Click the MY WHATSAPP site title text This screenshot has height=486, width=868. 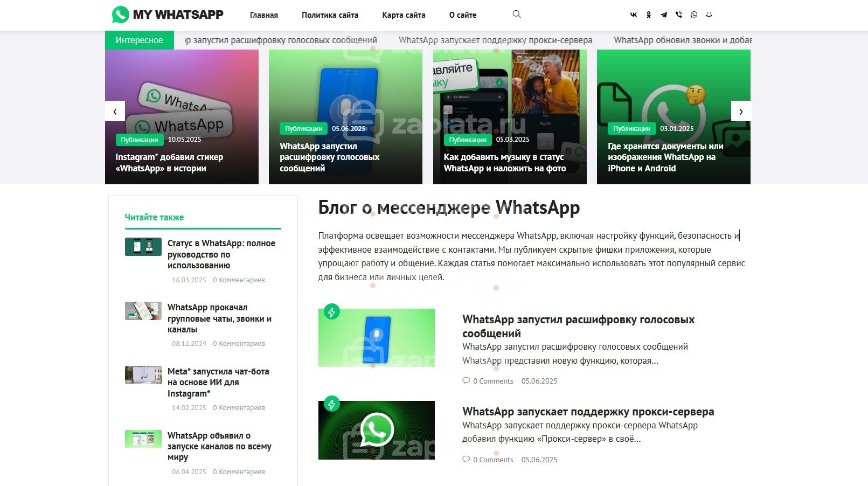[x=178, y=15]
